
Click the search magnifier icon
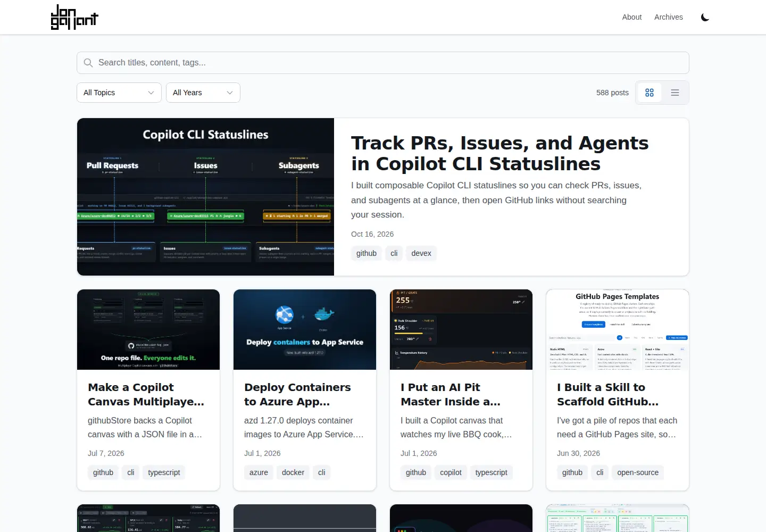tap(88, 63)
